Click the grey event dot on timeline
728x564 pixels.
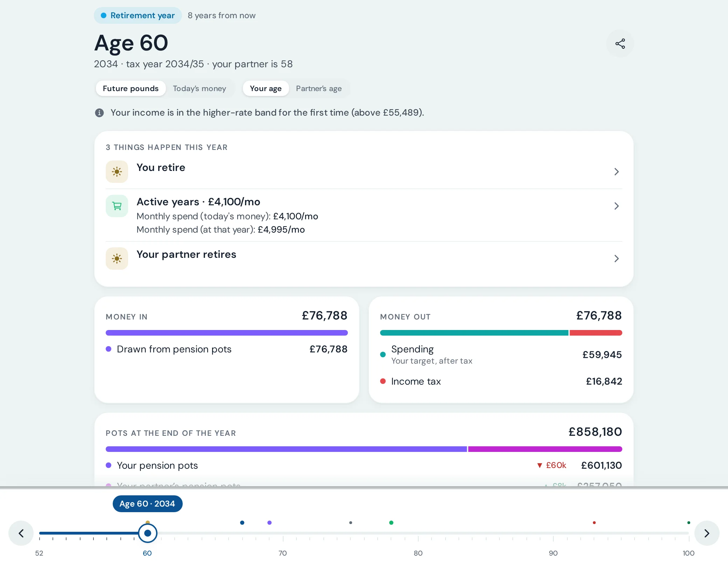[x=351, y=523]
